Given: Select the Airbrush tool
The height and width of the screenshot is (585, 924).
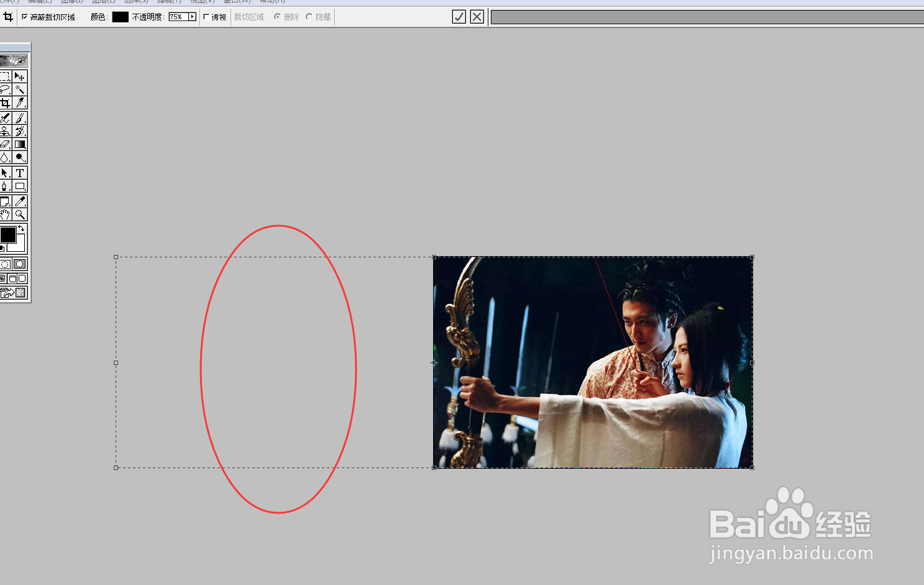Looking at the screenshot, I should click(5, 118).
